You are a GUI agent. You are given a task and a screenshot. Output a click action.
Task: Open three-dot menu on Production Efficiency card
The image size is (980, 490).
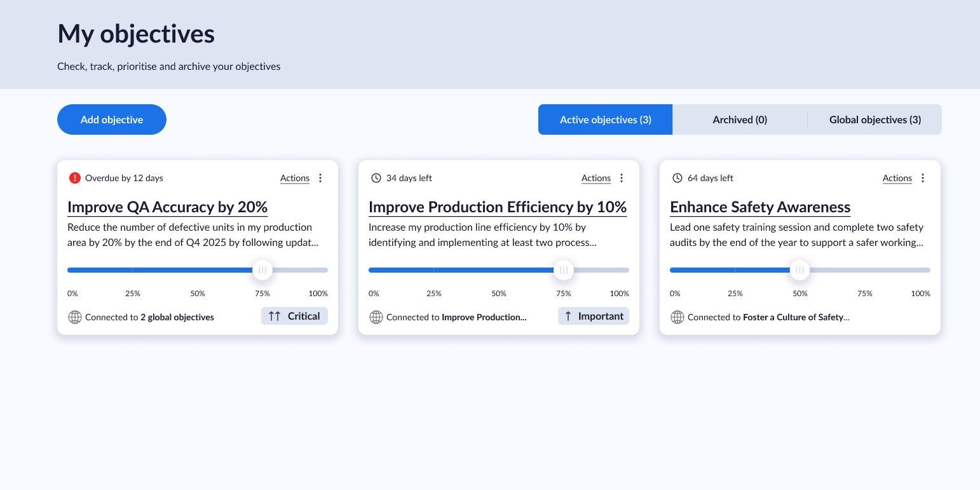pyautogui.click(x=622, y=178)
